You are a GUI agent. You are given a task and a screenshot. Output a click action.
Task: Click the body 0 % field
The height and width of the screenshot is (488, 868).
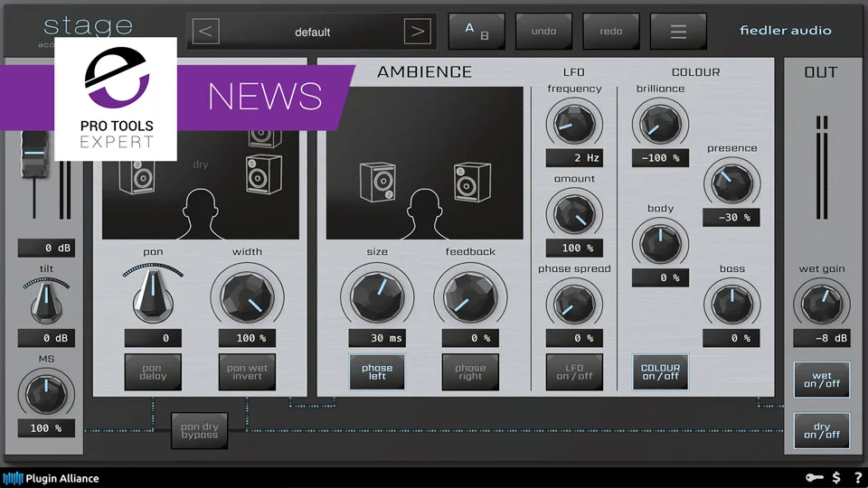click(660, 277)
